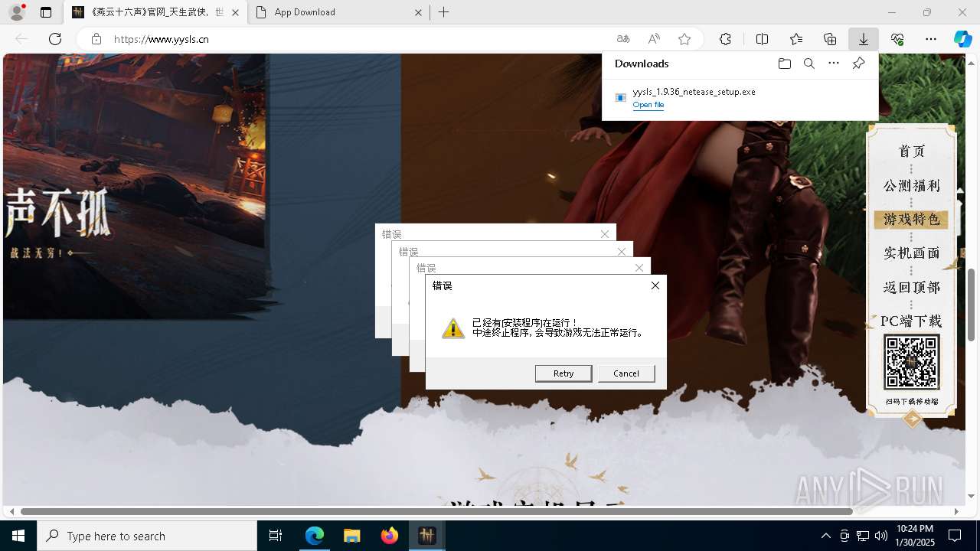Click PC端下载 download link
This screenshot has width=980, height=551.
click(x=911, y=321)
